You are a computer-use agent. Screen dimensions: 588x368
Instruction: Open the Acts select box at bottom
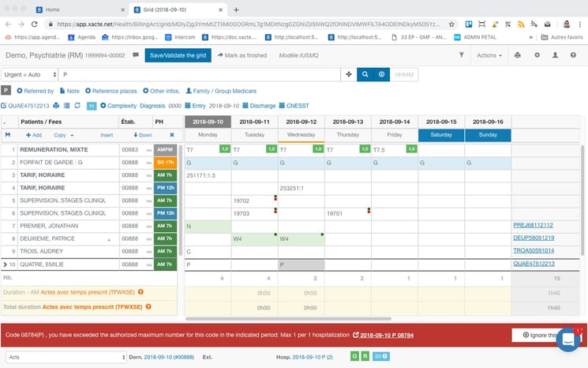point(66,357)
